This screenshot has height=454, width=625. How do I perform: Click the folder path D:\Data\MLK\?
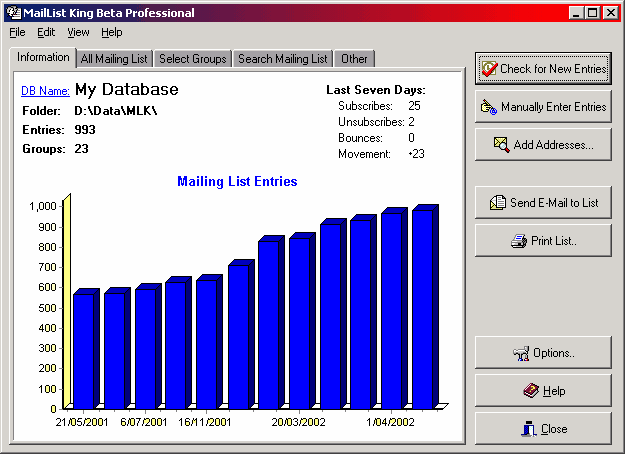click(x=116, y=111)
